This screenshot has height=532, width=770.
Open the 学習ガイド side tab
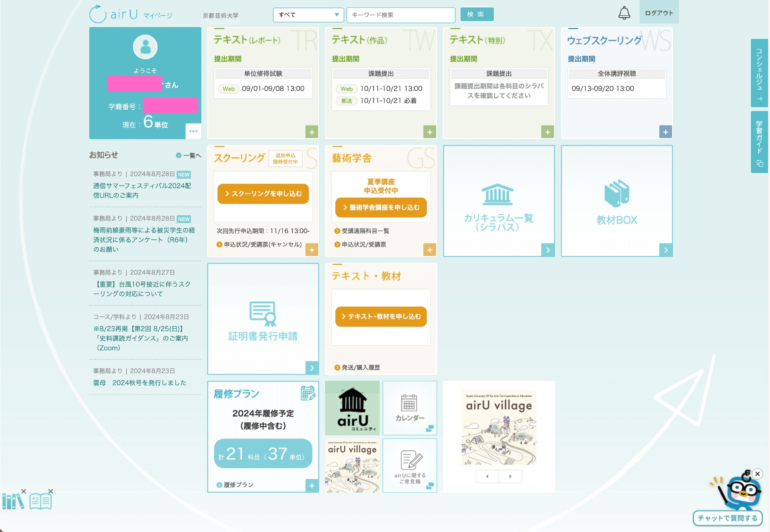point(759,142)
